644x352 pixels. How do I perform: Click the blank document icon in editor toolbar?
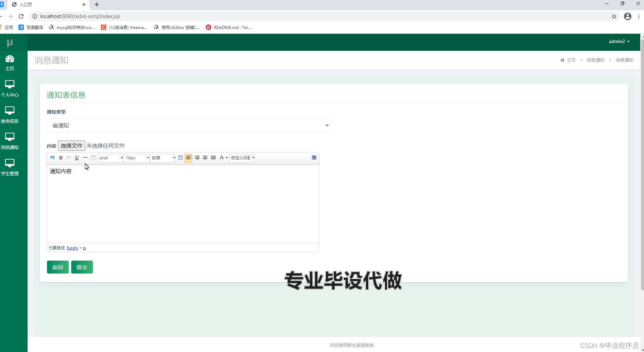(x=93, y=158)
